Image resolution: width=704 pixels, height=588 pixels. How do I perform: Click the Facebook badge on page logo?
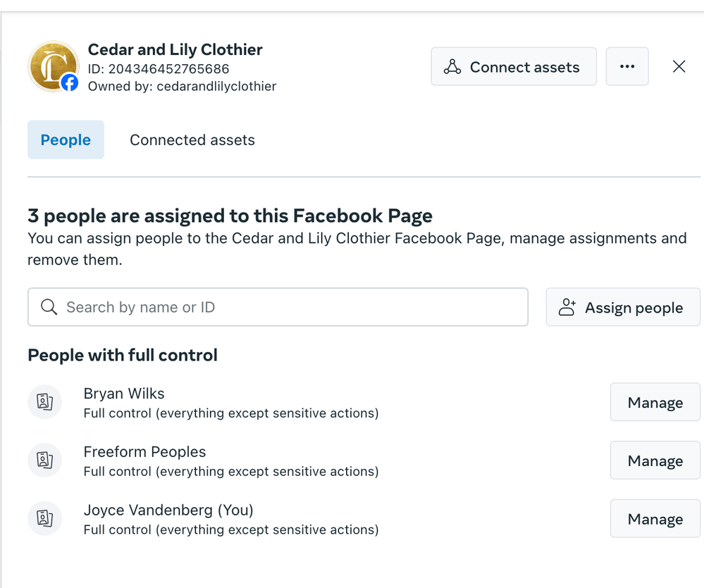[70, 83]
